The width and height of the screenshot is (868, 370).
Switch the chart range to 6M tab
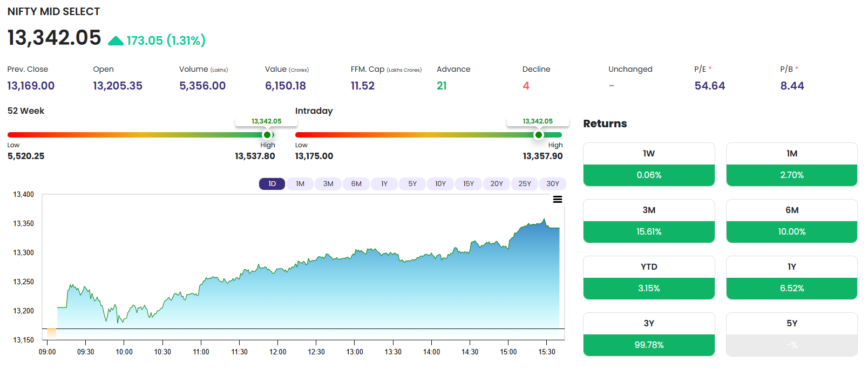[x=356, y=184]
